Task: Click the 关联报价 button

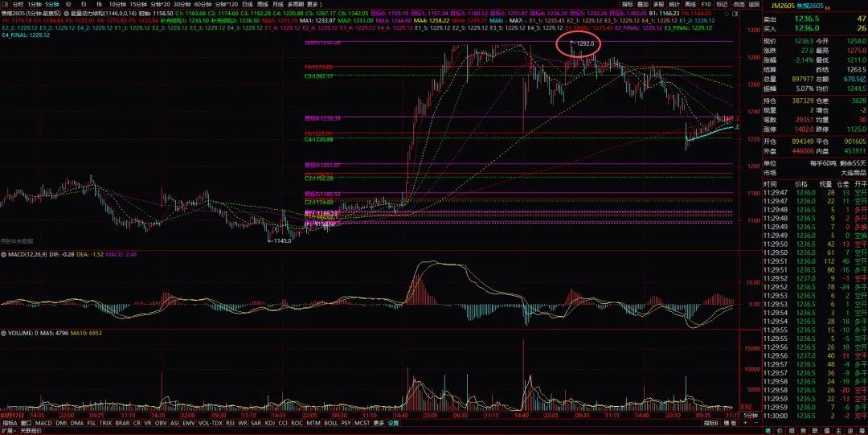Action: (31, 430)
